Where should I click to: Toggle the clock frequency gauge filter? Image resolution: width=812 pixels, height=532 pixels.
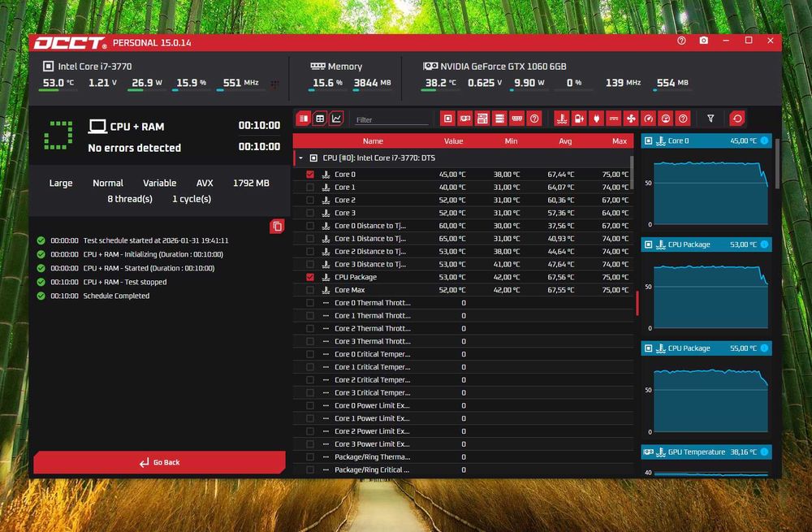click(648, 119)
